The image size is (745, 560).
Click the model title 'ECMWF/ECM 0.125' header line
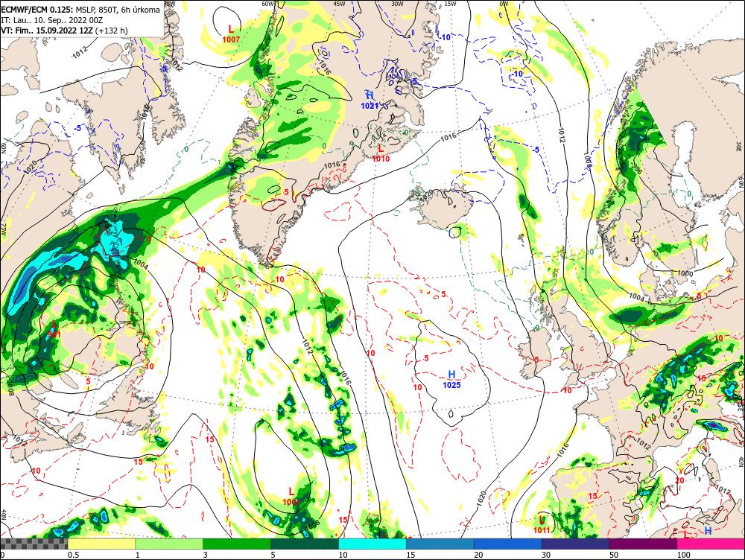coord(80,10)
